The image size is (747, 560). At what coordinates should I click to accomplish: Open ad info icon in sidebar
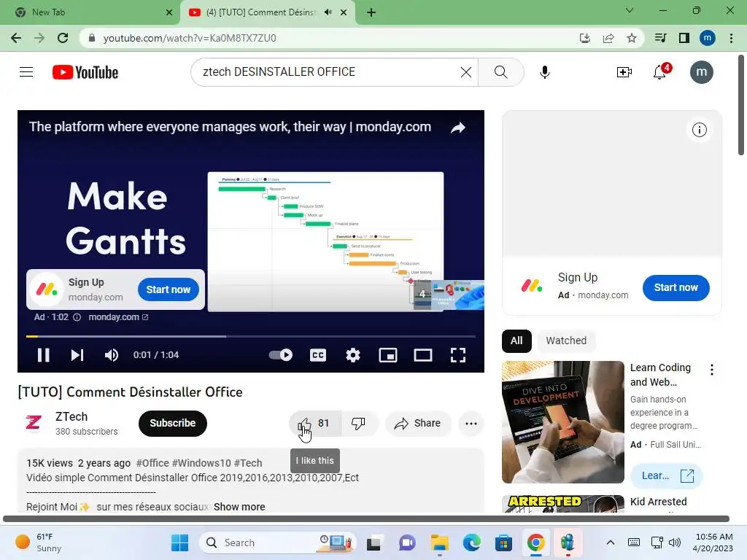(700, 130)
